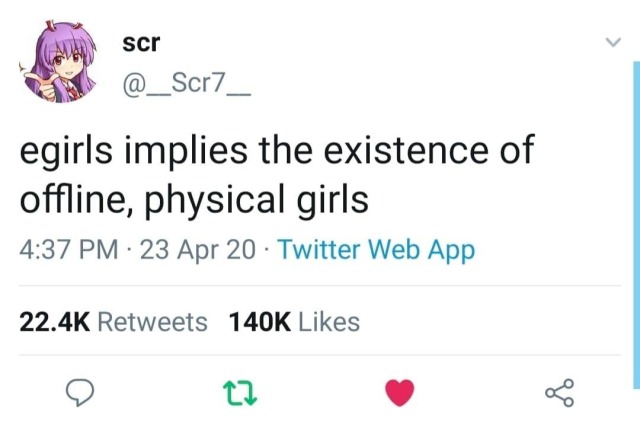Click the bold 22.4K count
This screenshot has width=640, height=427.
tap(55, 322)
